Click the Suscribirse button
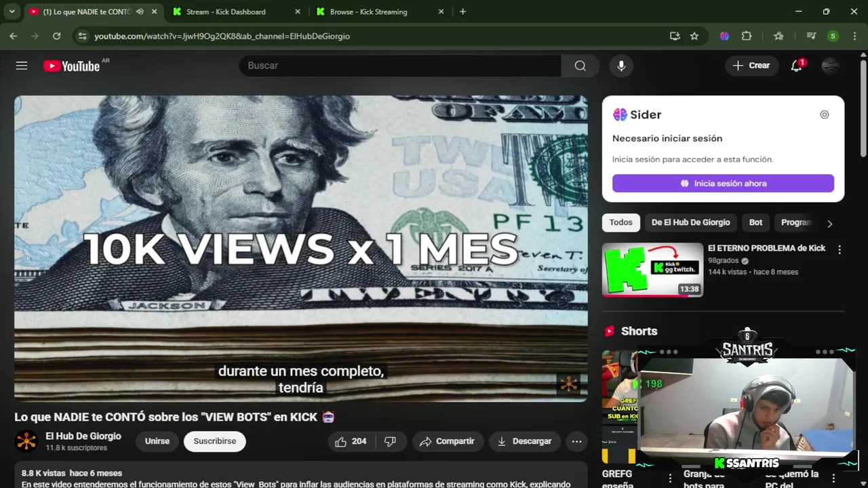This screenshot has height=488, width=868. pos(215,441)
